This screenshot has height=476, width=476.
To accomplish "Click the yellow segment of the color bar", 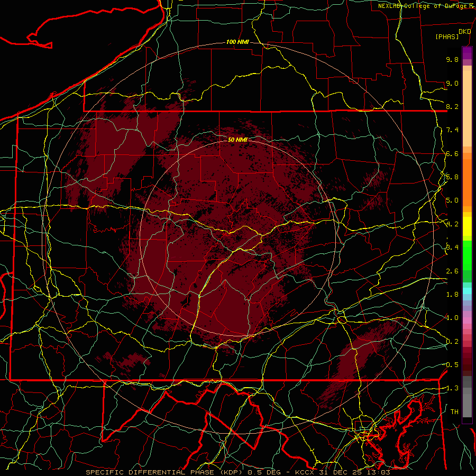I will tap(467, 226).
